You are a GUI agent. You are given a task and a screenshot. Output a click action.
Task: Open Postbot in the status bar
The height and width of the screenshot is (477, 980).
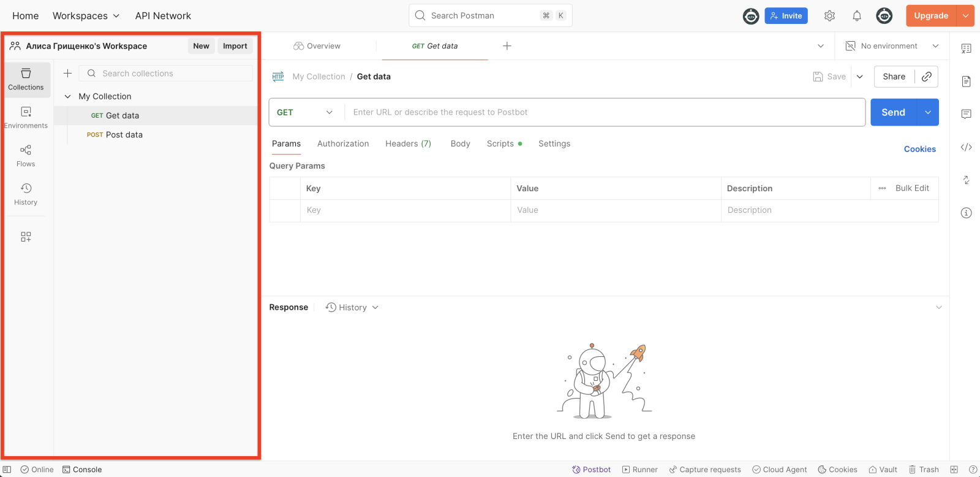pyautogui.click(x=591, y=470)
